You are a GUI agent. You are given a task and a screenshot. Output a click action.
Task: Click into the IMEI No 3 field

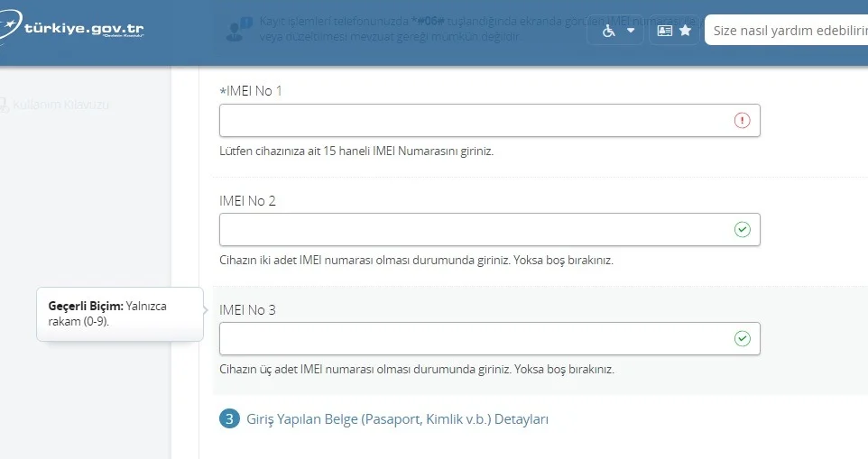tap(474, 339)
